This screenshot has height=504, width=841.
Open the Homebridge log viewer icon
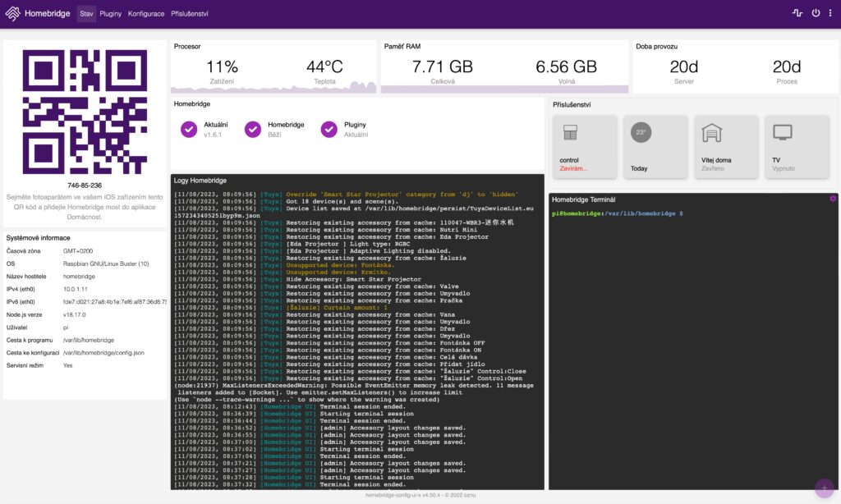[x=797, y=13]
